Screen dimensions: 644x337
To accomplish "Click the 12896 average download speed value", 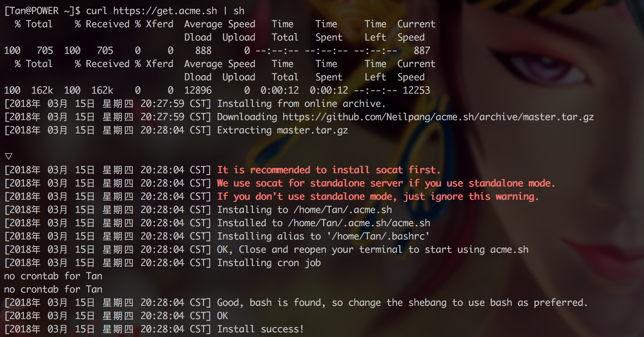I will [x=198, y=90].
